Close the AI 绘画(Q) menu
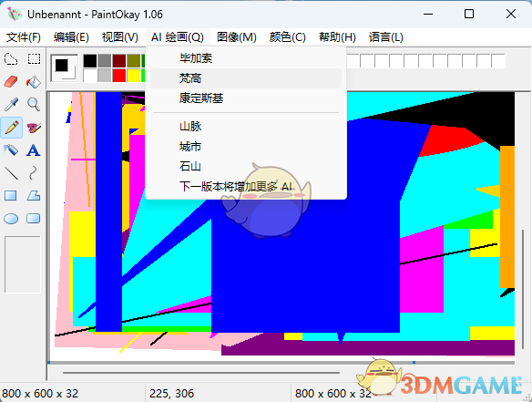 pyautogui.click(x=178, y=37)
